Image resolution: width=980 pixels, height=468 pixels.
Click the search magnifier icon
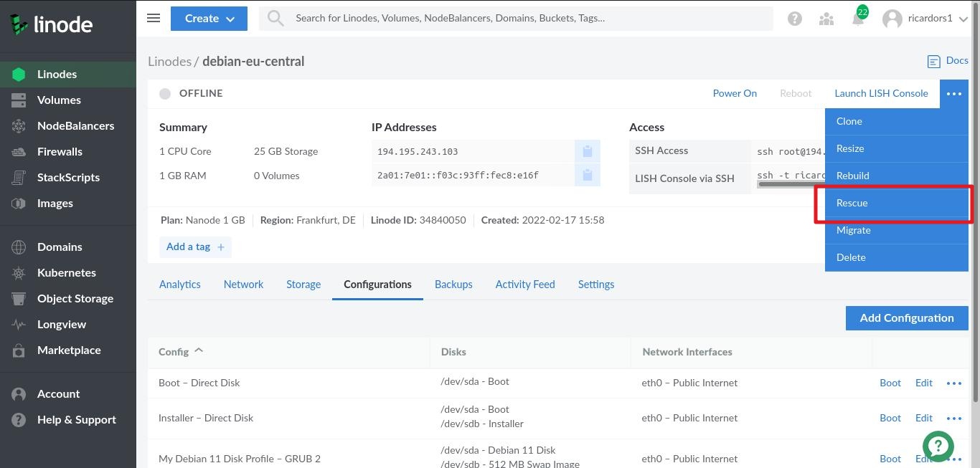tap(275, 19)
